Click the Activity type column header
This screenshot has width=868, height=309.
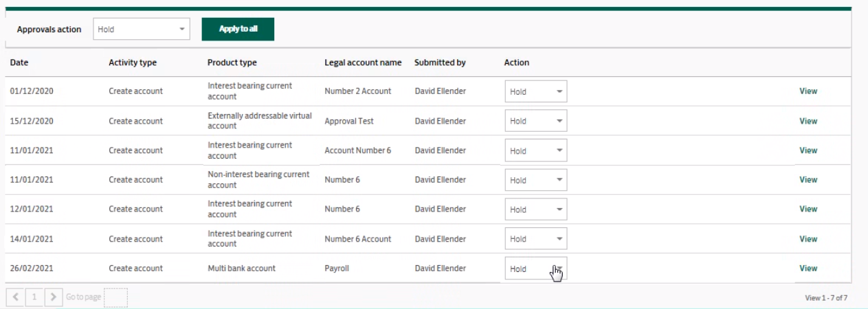[133, 62]
